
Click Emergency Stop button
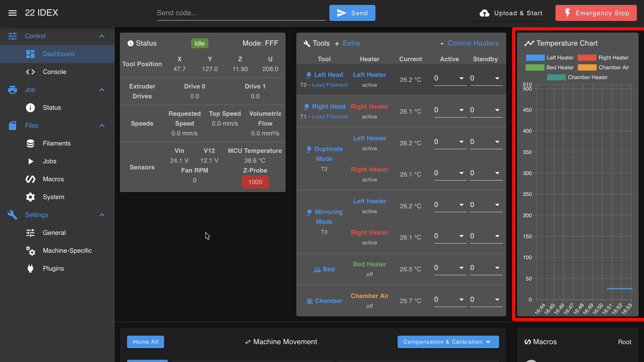click(x=596, y=13)
